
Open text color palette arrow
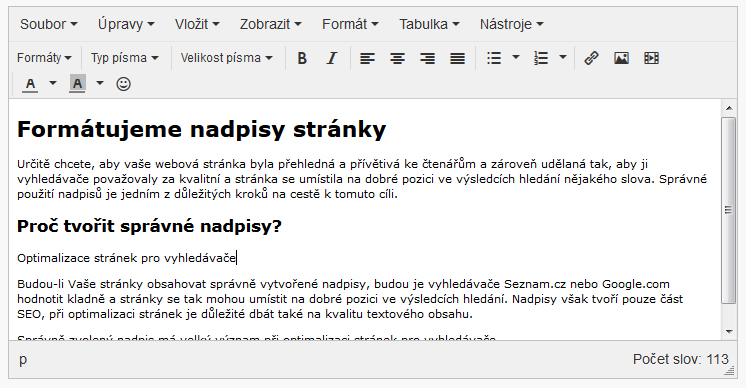click(53, 84)
